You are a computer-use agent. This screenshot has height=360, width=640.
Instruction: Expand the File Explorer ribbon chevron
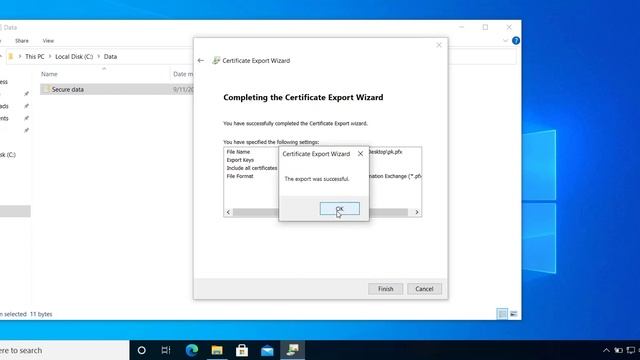click(x=505, y=41)
